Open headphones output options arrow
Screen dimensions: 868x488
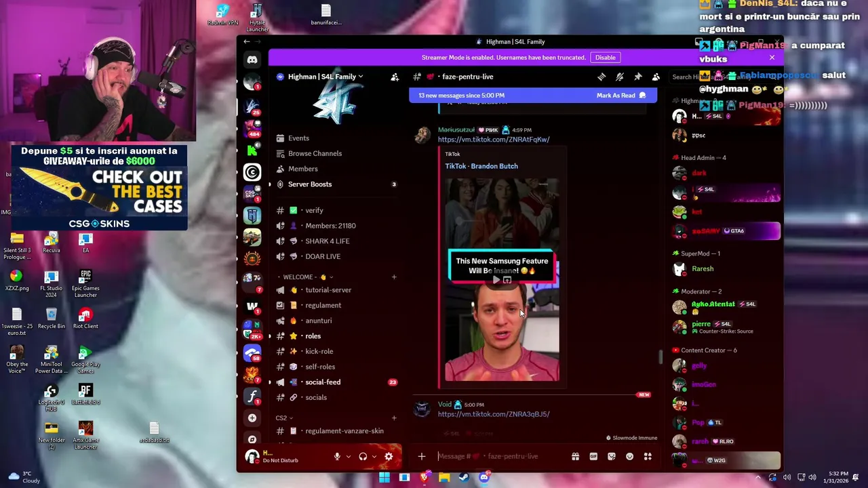[374, 457]
